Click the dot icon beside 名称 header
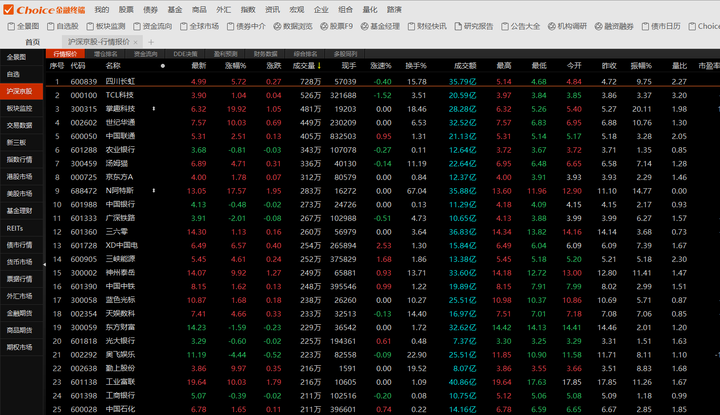The width and height of the screenshot is (720, 415). tap(163, 66)
